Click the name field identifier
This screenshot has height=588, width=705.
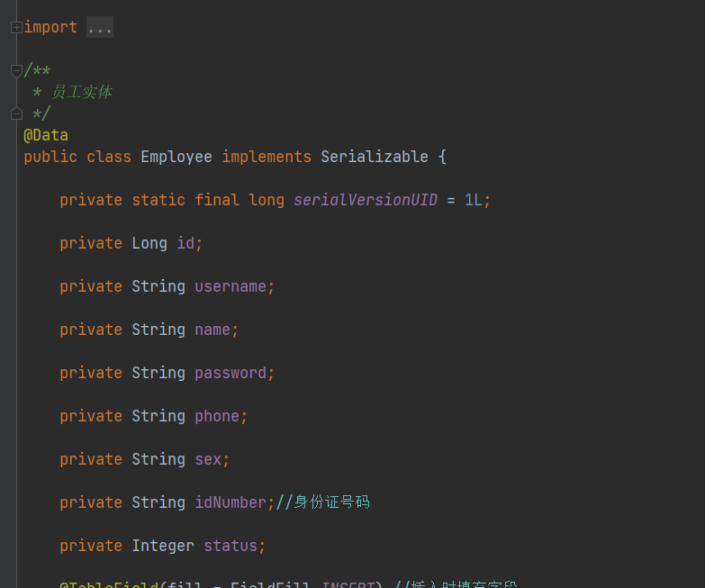click(212, 330)
